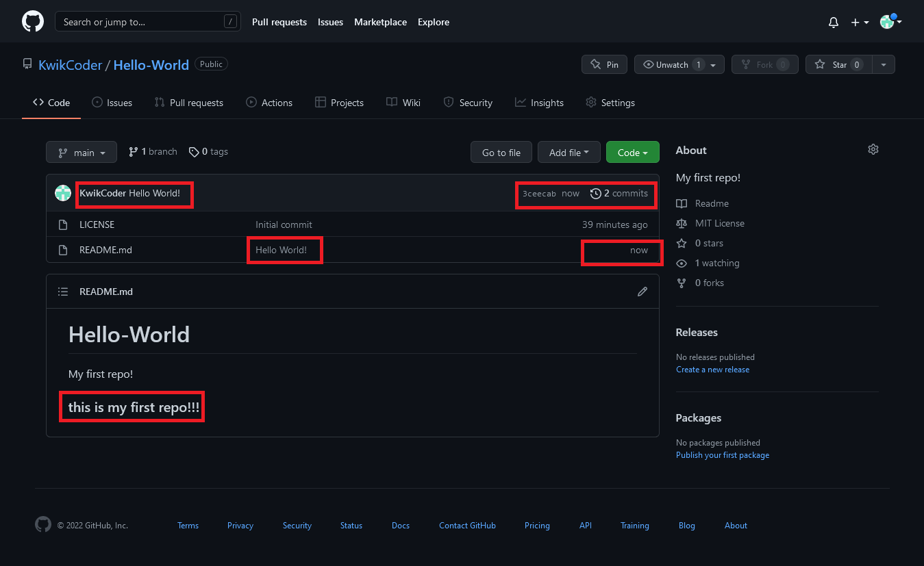
Task: Open the README.md file in file list
Action: point(105,250)
